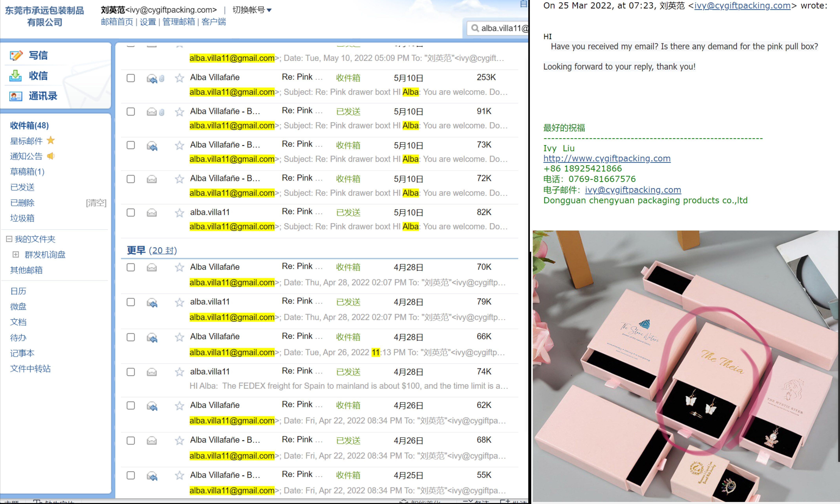
Task: Click ivy@cygiftpacking.com in the quoted header
Action: [x=743, y=6]
